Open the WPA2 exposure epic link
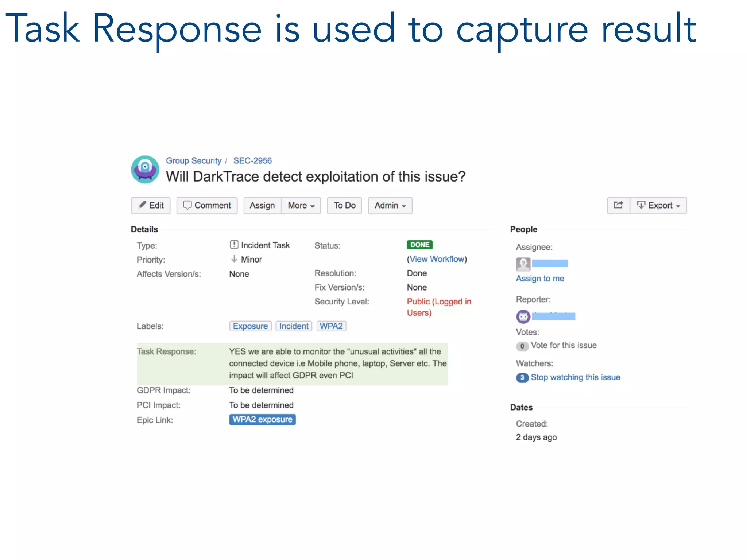This screenshot has width=747, height=560. (x=262, y=420)
